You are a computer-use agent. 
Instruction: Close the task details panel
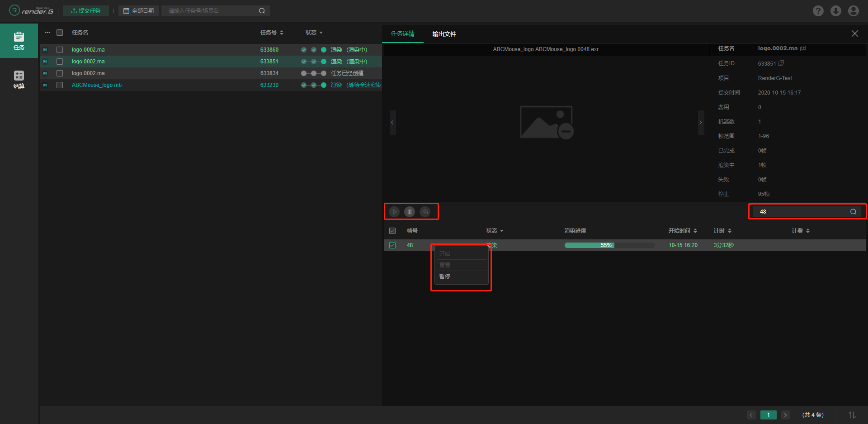coord(854,33)
